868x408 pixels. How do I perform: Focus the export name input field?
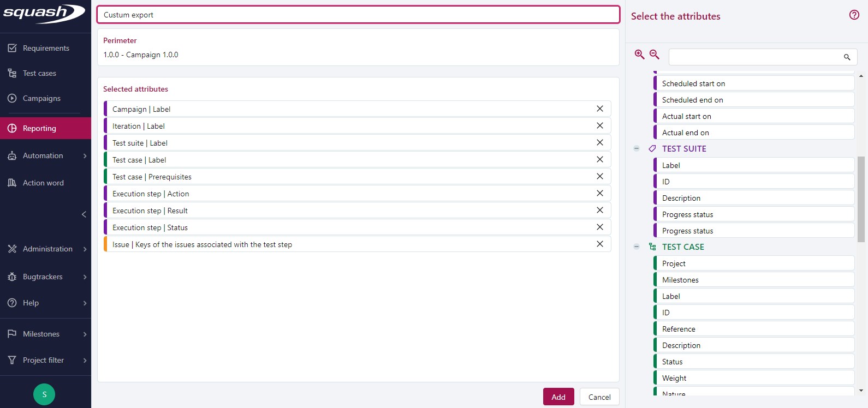coord(358,15)
